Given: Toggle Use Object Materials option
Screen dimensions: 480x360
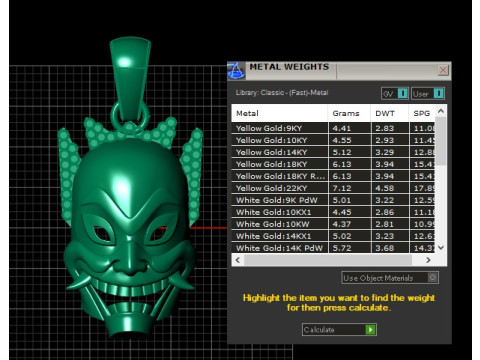Looking at the screenshot, I should point(390,278).
